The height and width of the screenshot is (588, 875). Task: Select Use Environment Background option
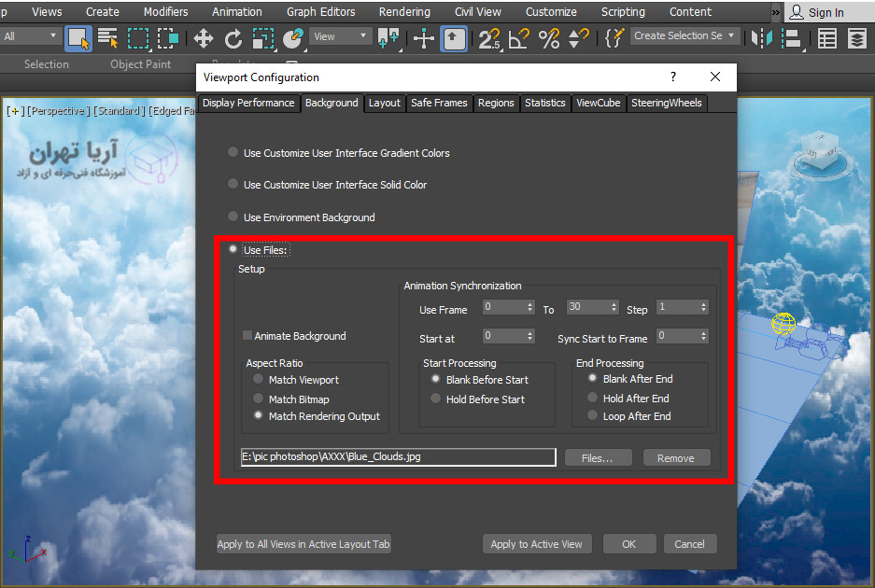point(233,217)
